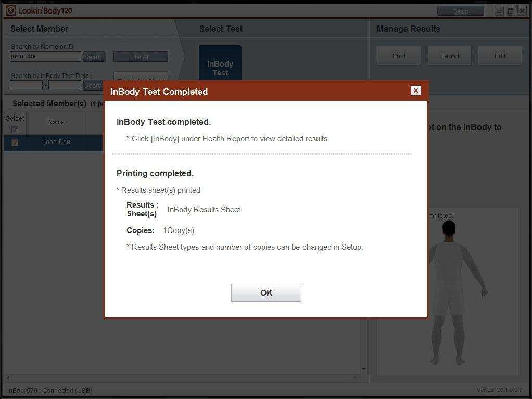Close the InBody Test Completed dialog

tap(415, 91)
